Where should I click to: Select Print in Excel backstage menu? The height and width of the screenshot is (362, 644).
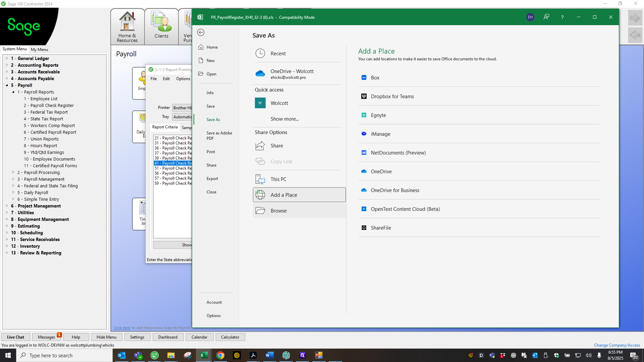click(x=211, y=152)
